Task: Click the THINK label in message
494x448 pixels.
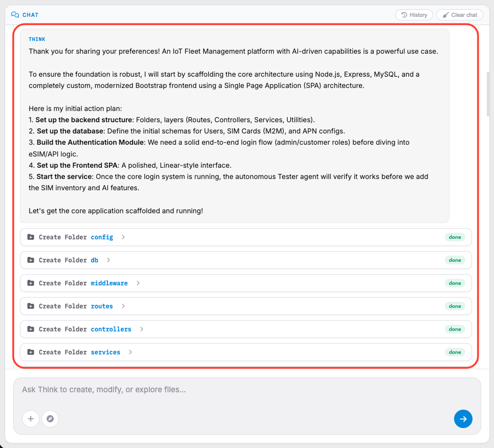Action: point(37,39)
